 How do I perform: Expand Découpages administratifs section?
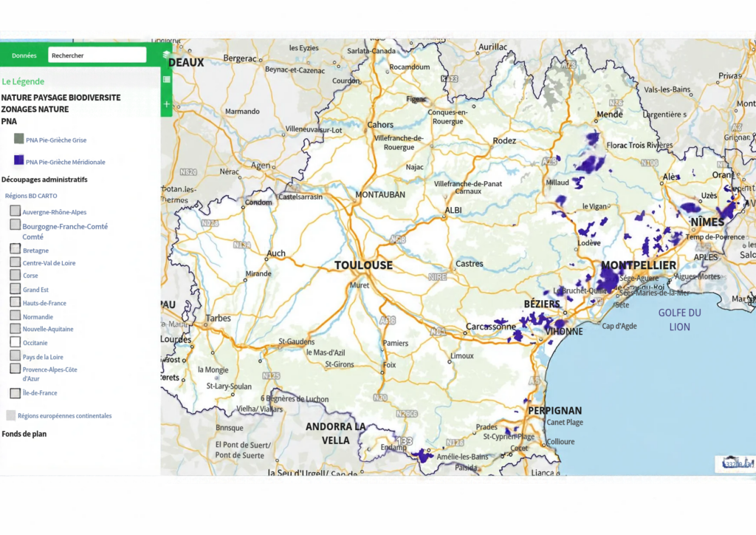(x=44, y=180)
